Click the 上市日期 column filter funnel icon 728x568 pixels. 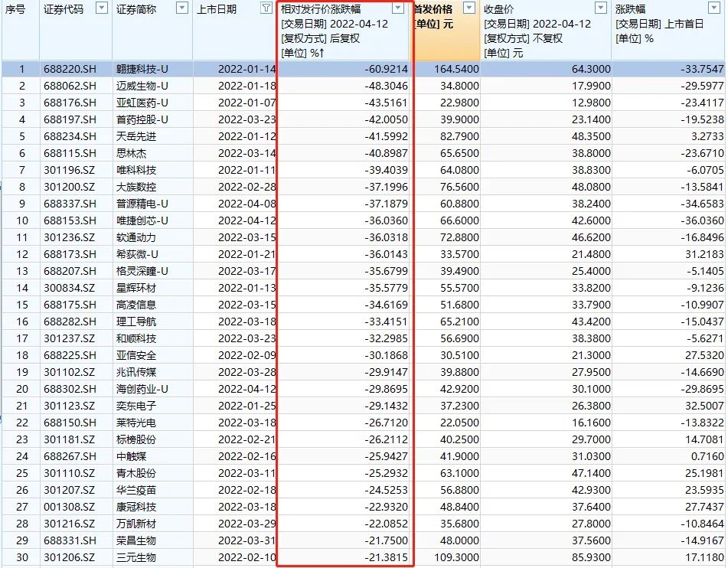click(x=266, y=8)
